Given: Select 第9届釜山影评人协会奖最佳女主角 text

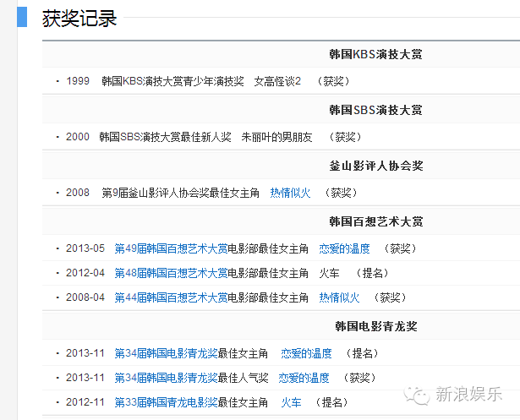Looking at the screenshot, I should (180, 193).
